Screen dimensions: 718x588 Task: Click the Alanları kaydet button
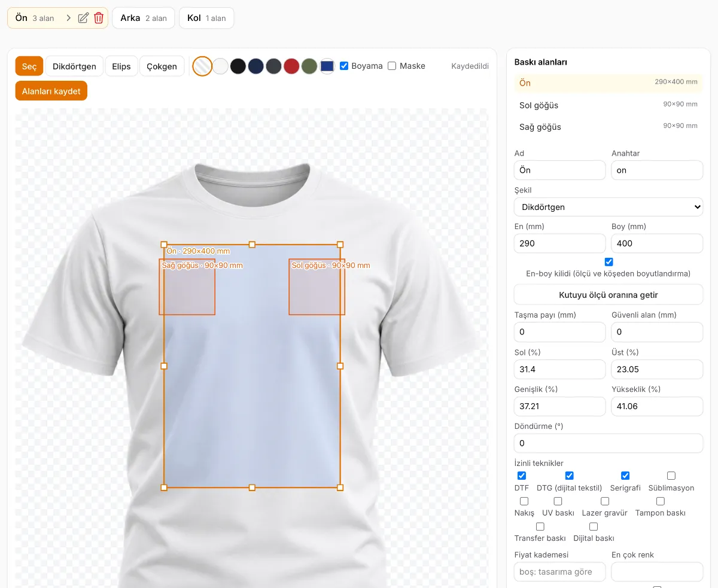[51, 91]
